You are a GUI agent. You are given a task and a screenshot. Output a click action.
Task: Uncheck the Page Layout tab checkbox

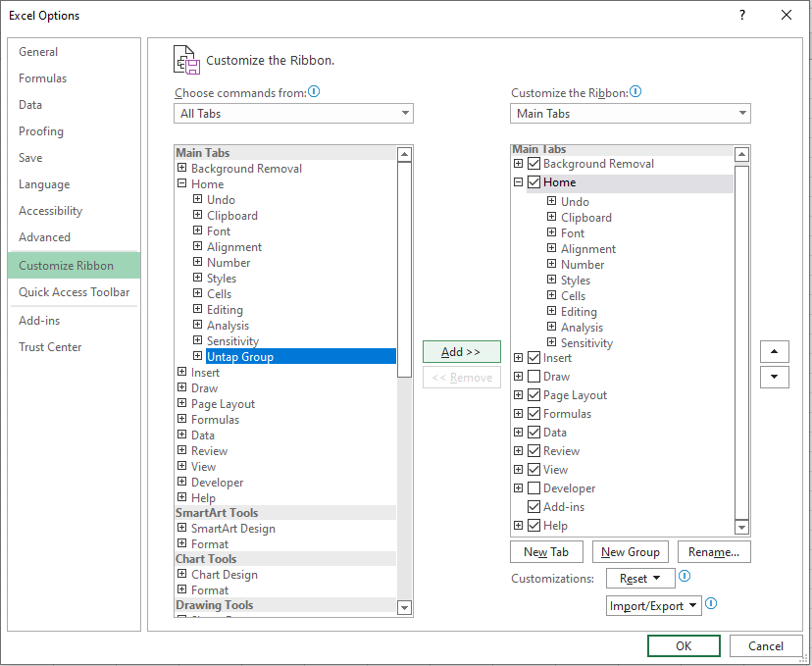[x=533, y=395]
